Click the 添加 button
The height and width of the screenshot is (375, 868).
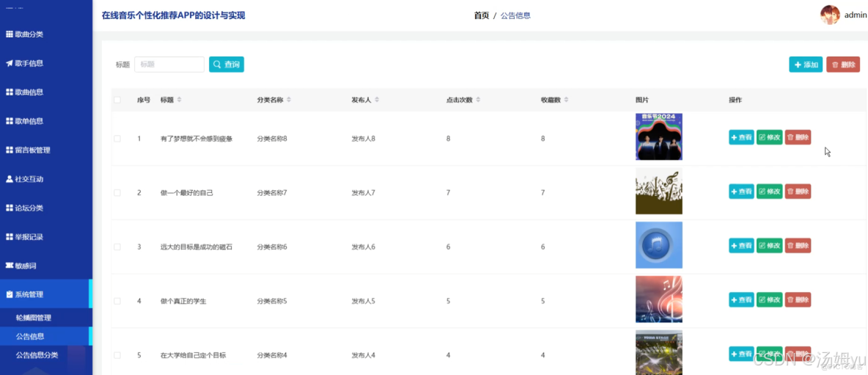806,65
